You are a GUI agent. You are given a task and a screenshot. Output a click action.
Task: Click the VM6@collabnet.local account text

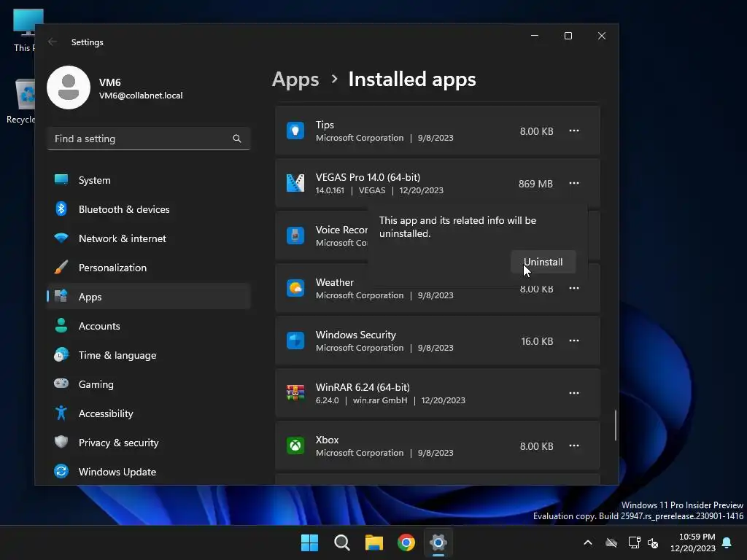point(141,96)
